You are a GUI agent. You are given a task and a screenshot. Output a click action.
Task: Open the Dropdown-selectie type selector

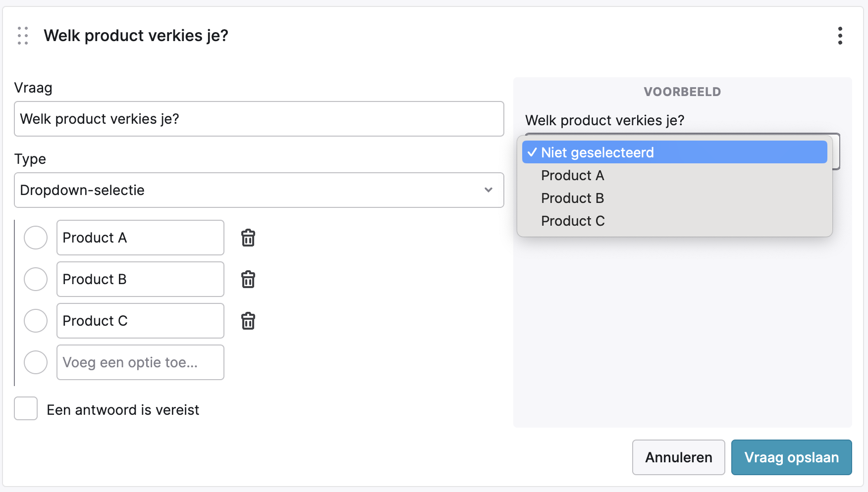(259, 190)
